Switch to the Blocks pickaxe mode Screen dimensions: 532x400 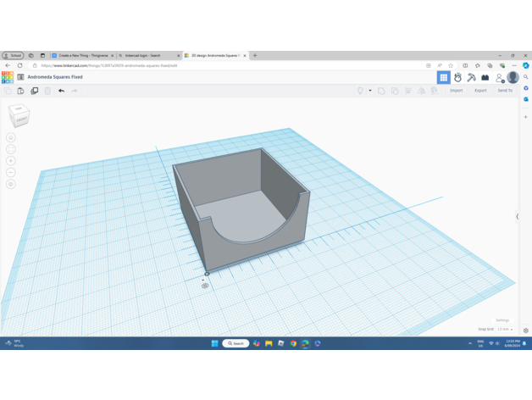[471, 77]
